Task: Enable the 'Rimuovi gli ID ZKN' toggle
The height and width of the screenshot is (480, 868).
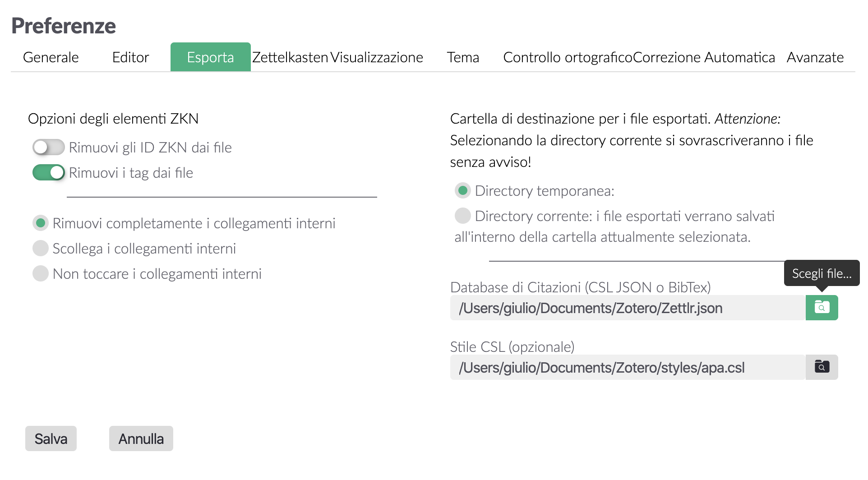Action: (48, 148)
